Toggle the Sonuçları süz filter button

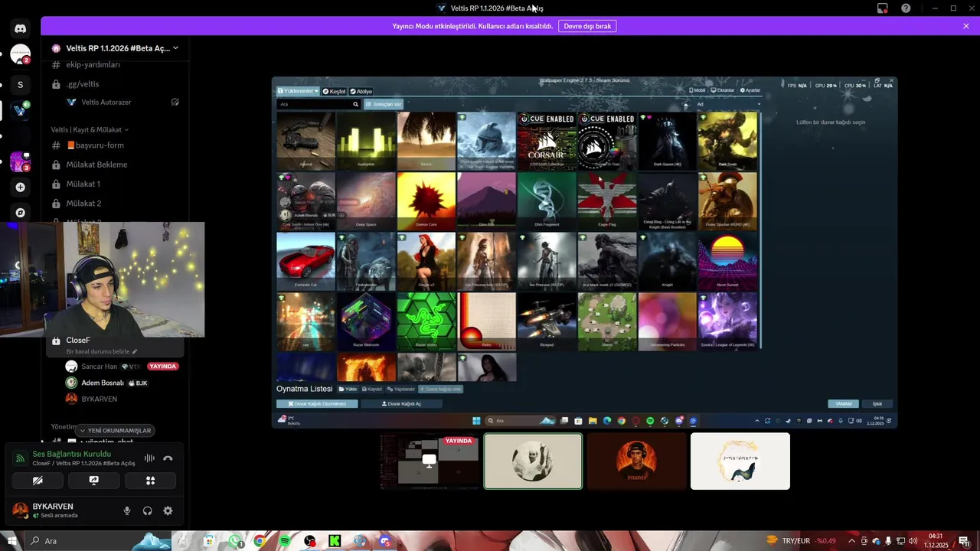click(384, 104)
